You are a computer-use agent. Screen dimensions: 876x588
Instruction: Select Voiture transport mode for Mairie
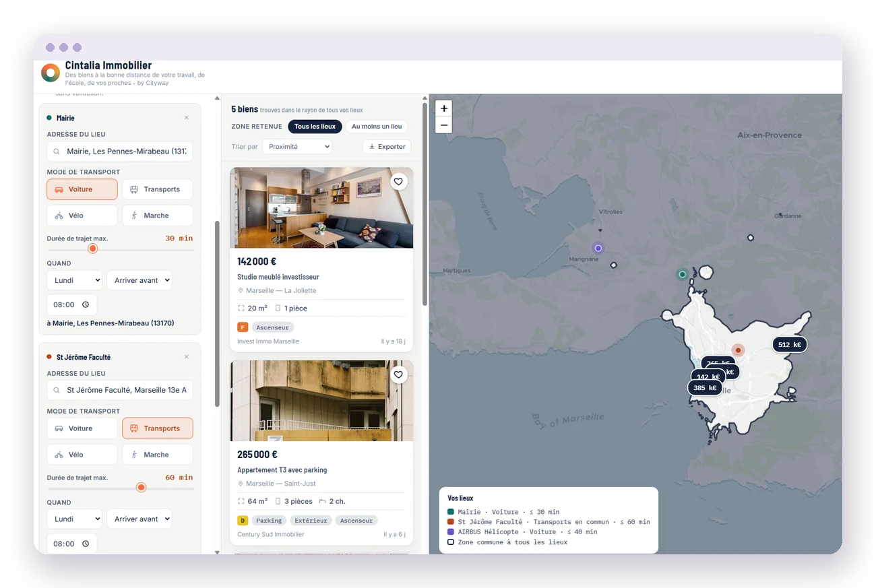click(x=82, y=189)
